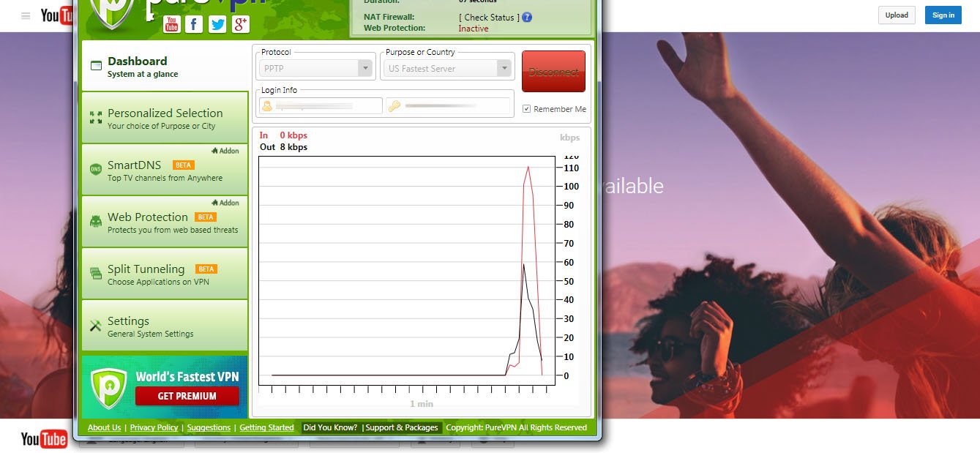This screenshot has height=453, width=980.
Task: Open the Split Tunneling tab
Action: coord(165,274)
